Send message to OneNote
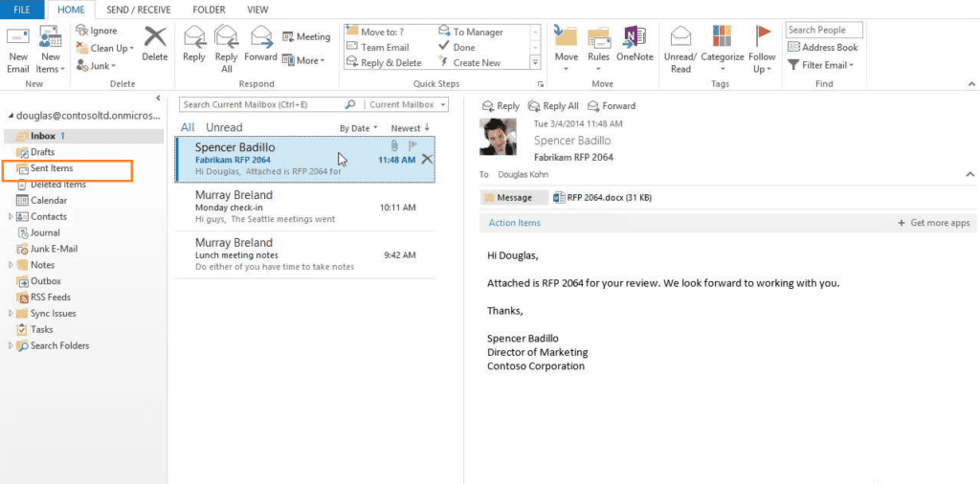Screen dimensions: 980x484 [x=635, y=44]
